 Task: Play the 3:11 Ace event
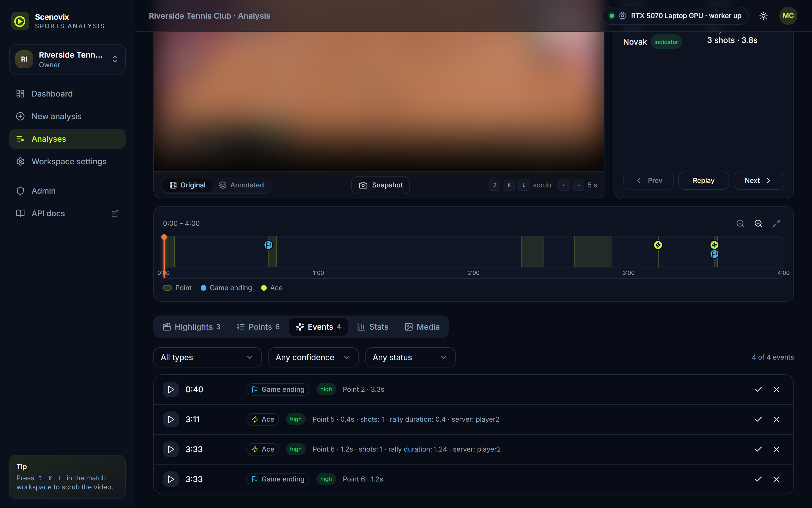tap(171, 419)
